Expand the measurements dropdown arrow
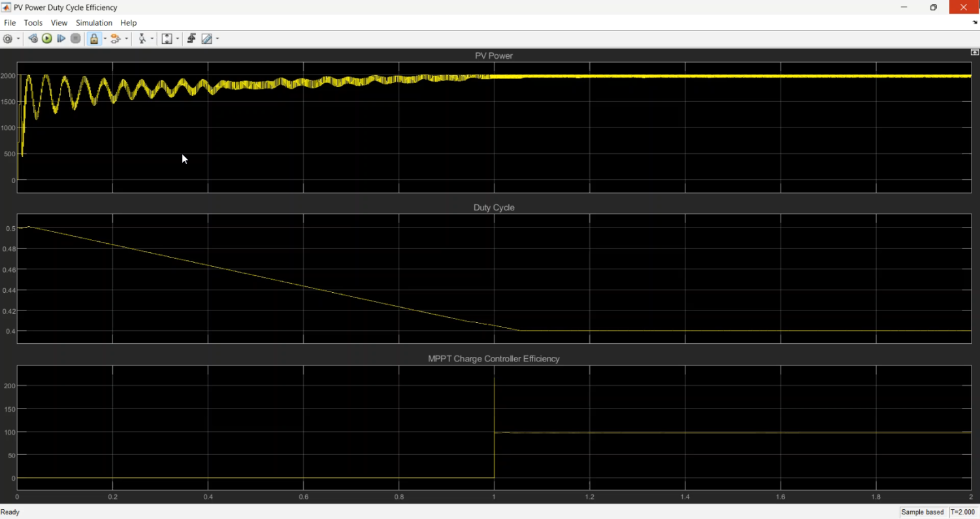The height and width of the screenshot is (519, 980). pos(218,39)
